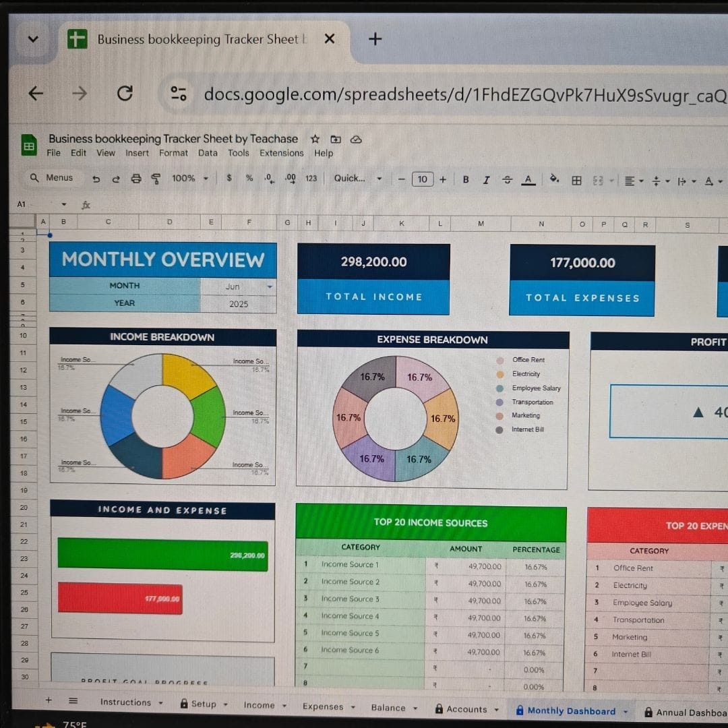Go back in the browser
728x728 pixels.
(36, 93)
